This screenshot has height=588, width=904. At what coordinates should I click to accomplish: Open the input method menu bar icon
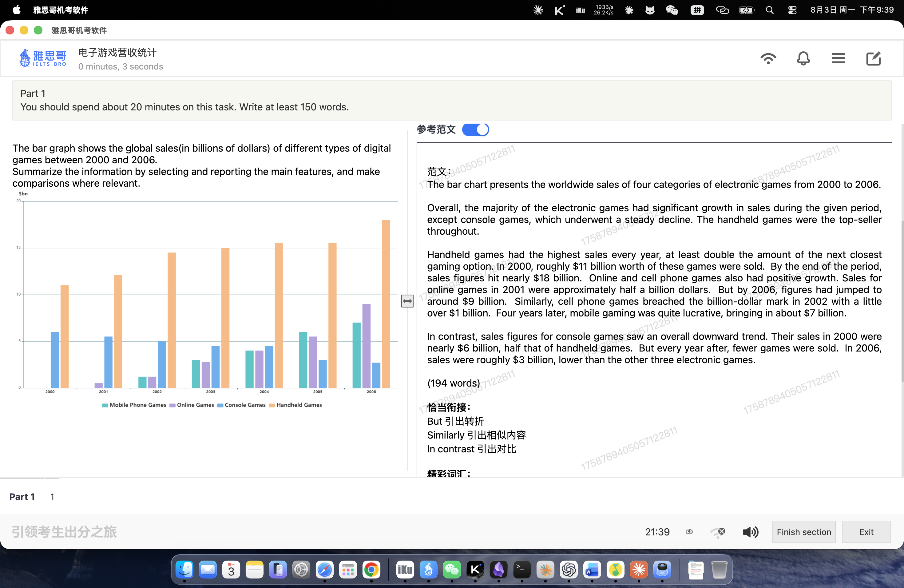tap(697, 10)
